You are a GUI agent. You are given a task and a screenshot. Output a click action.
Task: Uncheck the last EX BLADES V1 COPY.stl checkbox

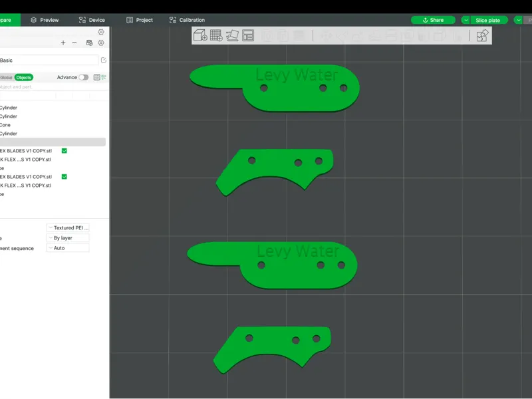64,177
